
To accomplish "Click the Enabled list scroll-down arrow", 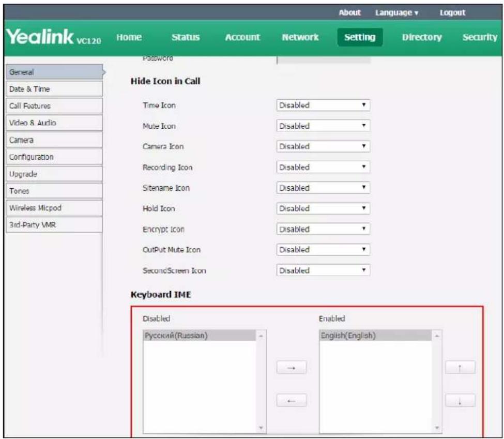I will click(x=437, y=428).
